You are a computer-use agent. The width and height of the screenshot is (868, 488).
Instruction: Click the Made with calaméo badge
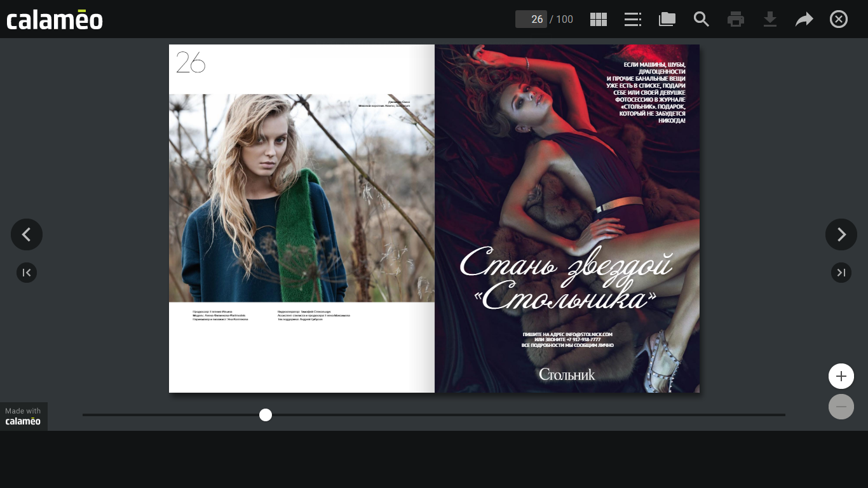(x=24, y=416)
